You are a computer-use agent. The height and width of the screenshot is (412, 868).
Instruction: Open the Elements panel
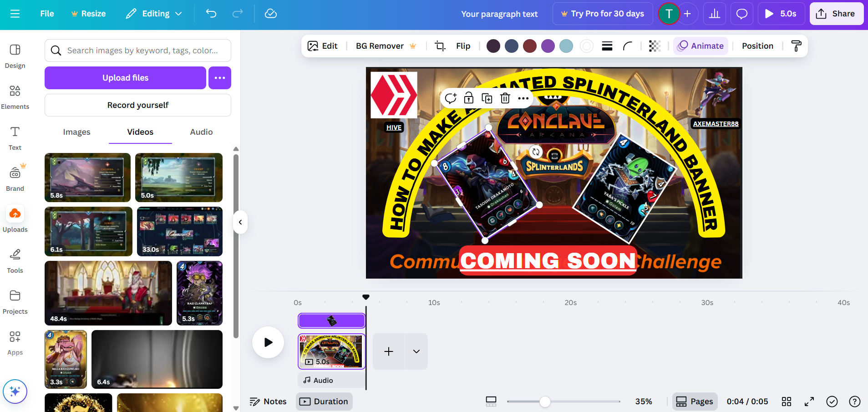pos(15,97)
